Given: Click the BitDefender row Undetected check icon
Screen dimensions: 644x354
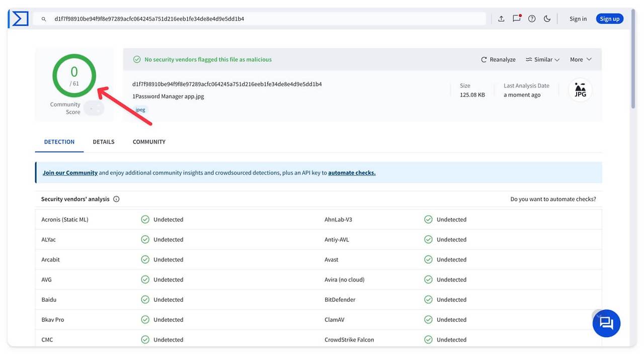Looking at the screenshot, I should pos(428,300).
